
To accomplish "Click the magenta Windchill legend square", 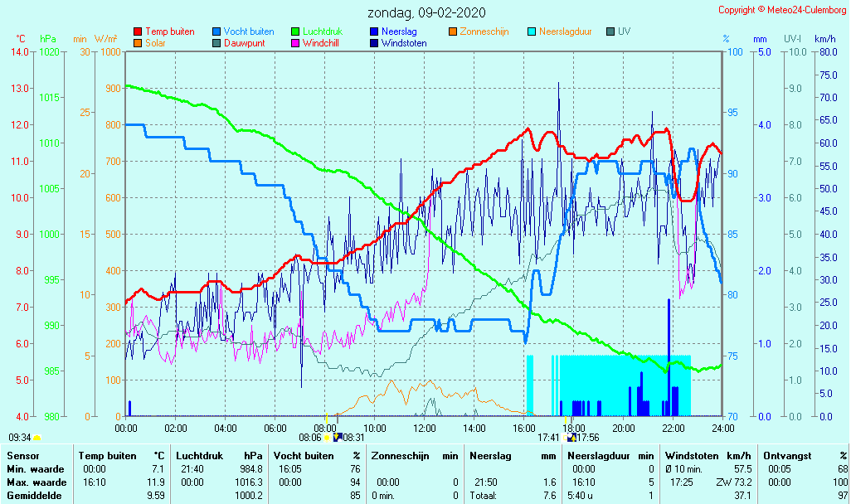I will click(295, 43).
